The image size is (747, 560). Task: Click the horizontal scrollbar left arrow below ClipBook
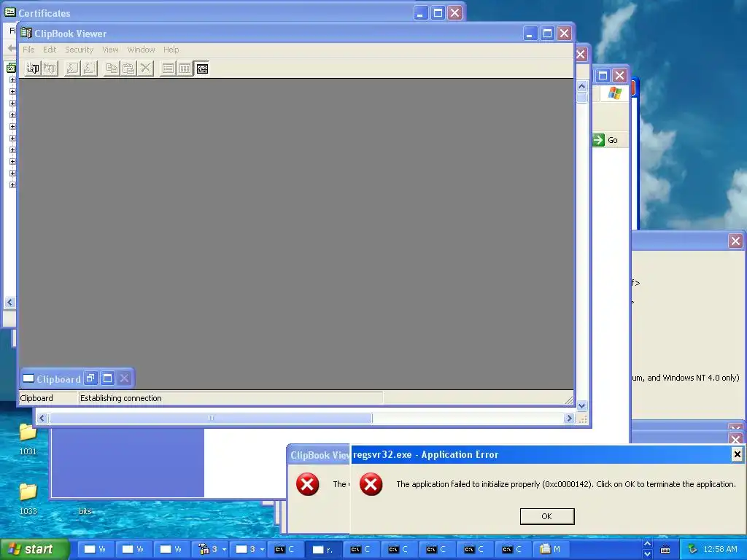(x=42, y=418)
